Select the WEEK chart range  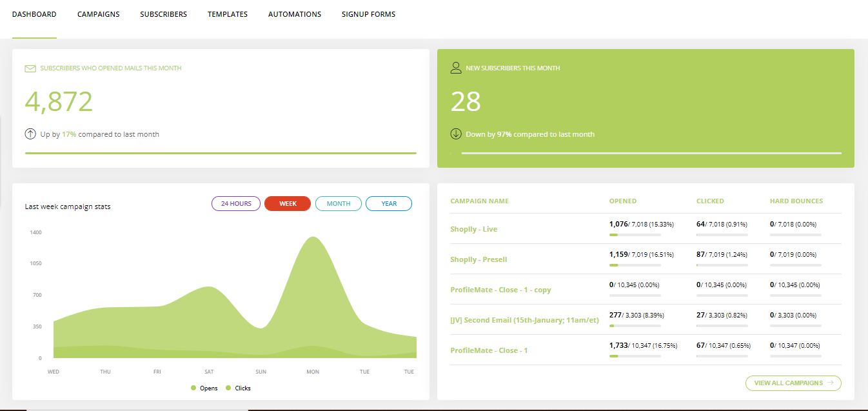(x=288, y=203)
